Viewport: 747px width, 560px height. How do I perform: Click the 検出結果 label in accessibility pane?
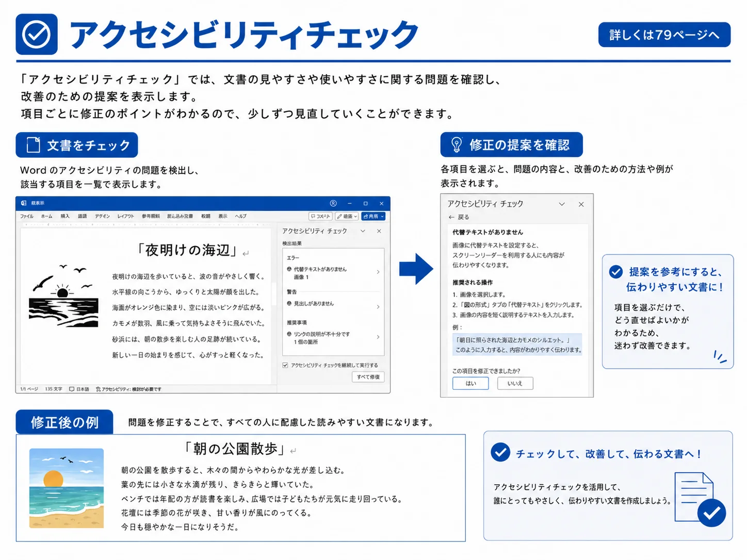pyautogui.click(x=292, y=243)
